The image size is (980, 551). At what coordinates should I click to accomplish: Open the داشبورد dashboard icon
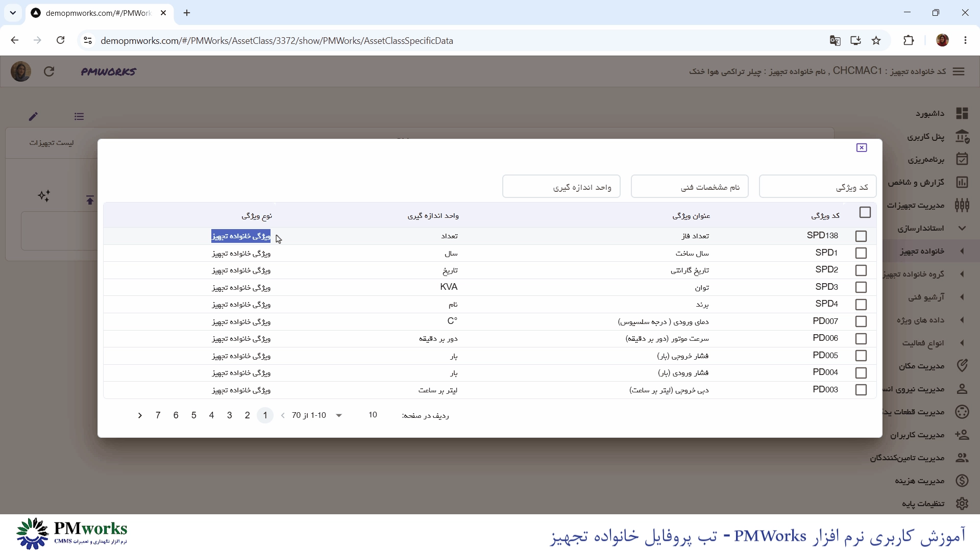[962, 113]
